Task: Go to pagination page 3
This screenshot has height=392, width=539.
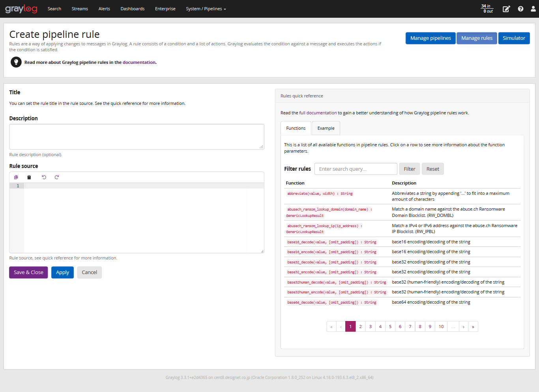Action: point(370,327)
